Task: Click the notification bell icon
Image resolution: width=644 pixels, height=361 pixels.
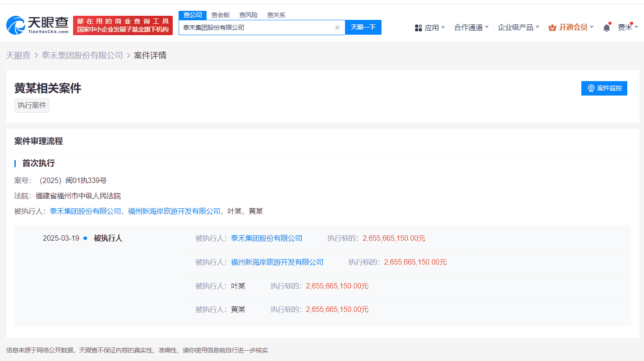Action: pyautogui.click(x=607, y=27)
